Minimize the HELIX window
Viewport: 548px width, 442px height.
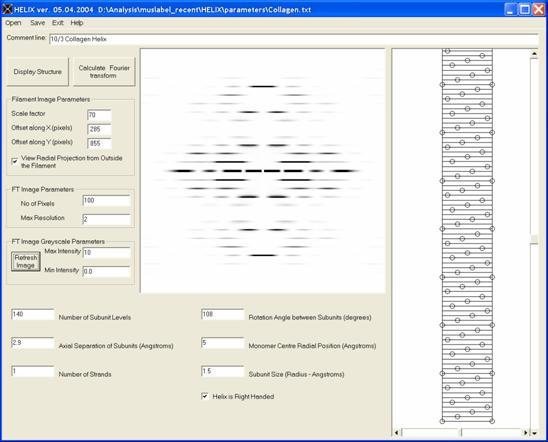click(511, 9)
